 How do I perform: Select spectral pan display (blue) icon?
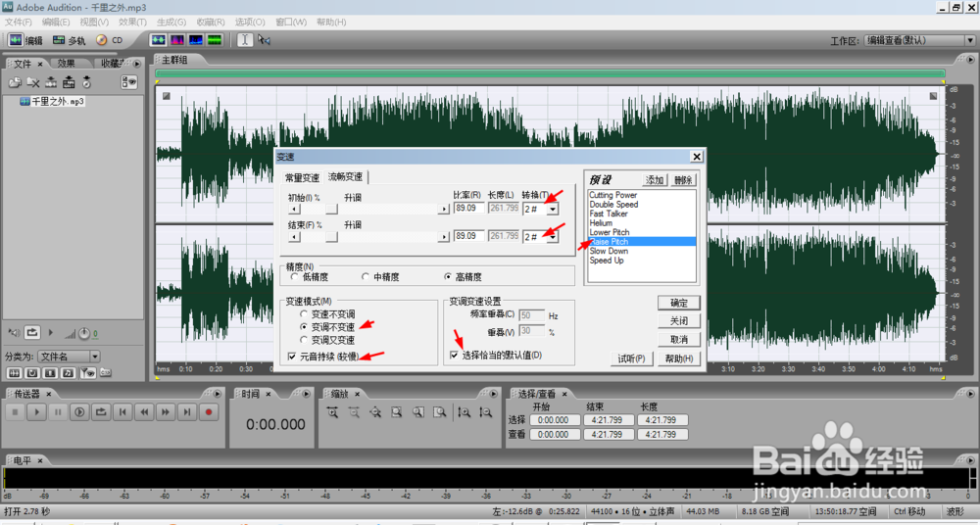[196, 40]
